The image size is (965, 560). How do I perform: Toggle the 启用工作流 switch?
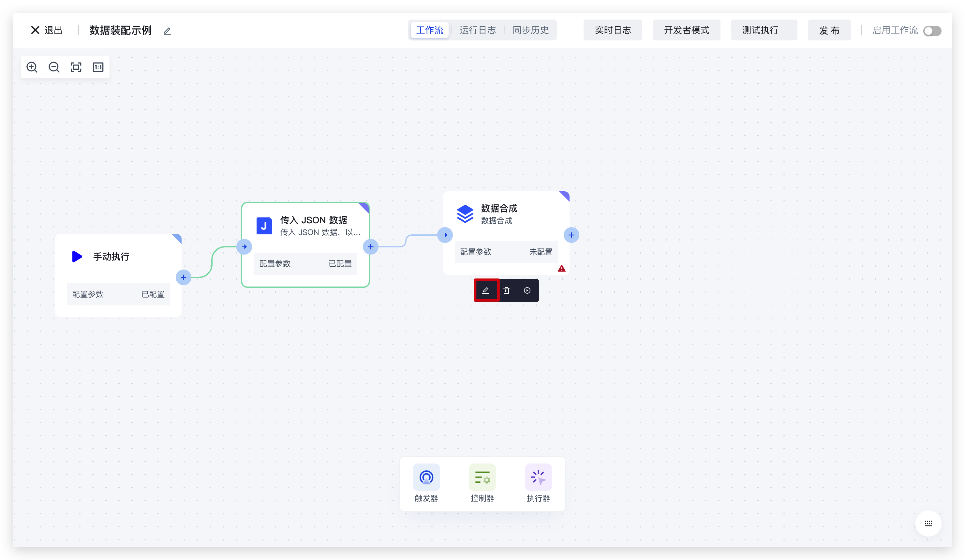(x=932, y=31)
